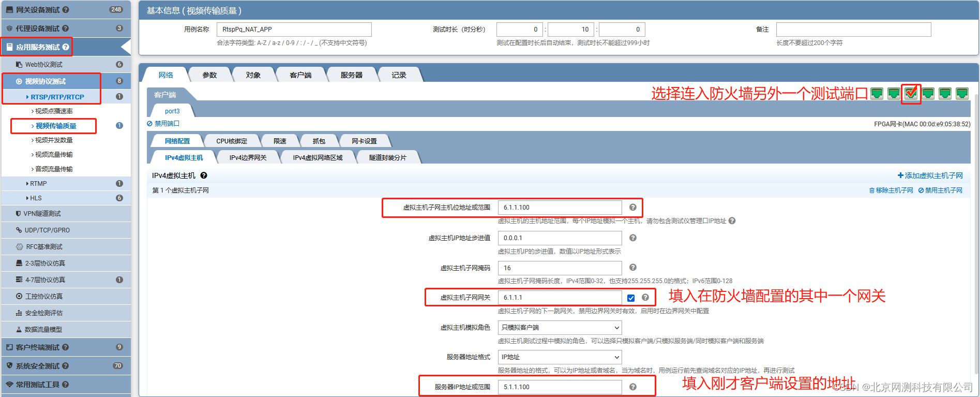980x397 pixels.
Task: Click the 禁用端口 link
Action: tap(163, 124)
